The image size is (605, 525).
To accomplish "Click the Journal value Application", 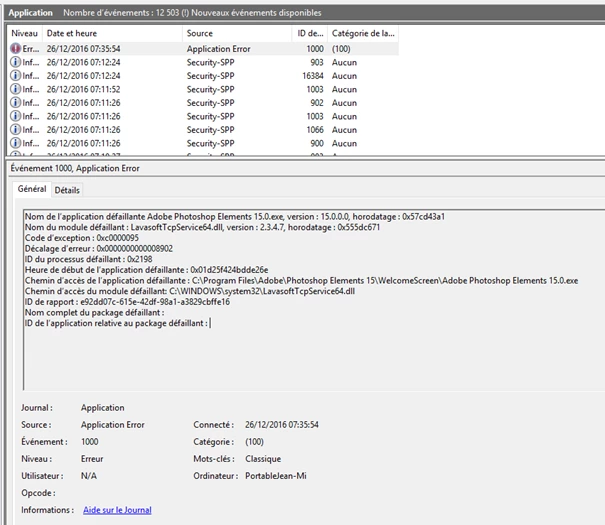I will tap(103, 408).
